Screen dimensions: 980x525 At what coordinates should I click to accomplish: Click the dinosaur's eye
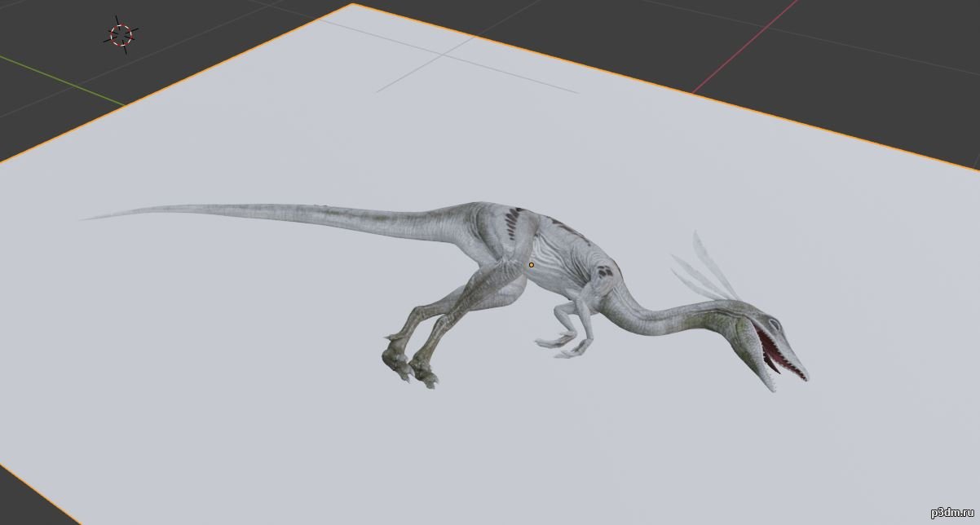(772, 325)
